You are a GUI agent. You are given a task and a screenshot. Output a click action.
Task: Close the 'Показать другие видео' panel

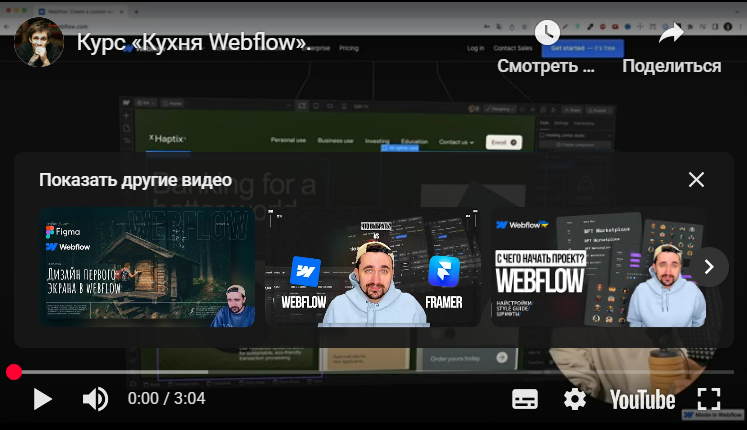pos(697,180)
